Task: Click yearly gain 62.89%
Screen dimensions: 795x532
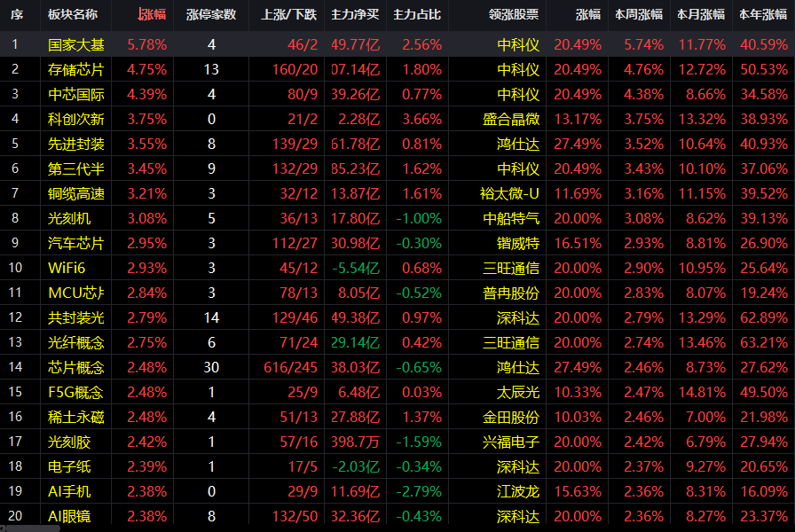Action: point(764,317)
